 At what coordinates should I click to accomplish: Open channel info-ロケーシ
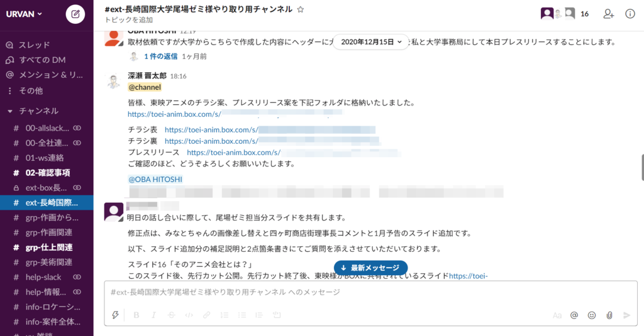(47, 307)
